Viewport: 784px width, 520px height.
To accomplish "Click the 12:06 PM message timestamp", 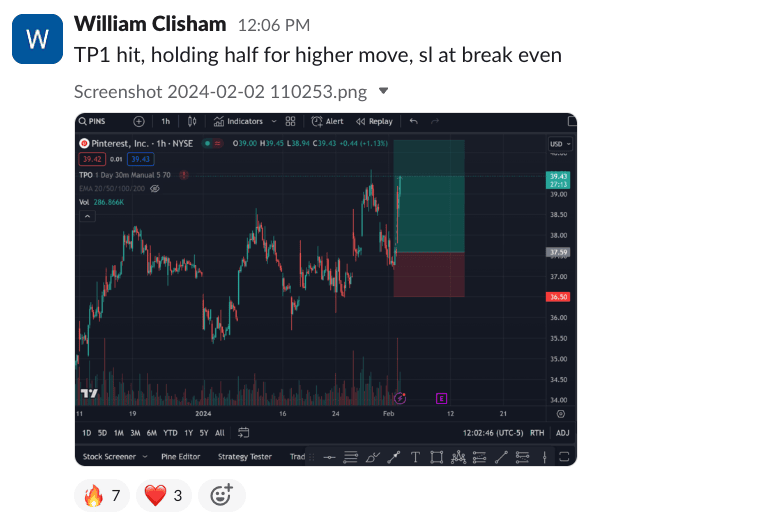I will click(273, 25).
